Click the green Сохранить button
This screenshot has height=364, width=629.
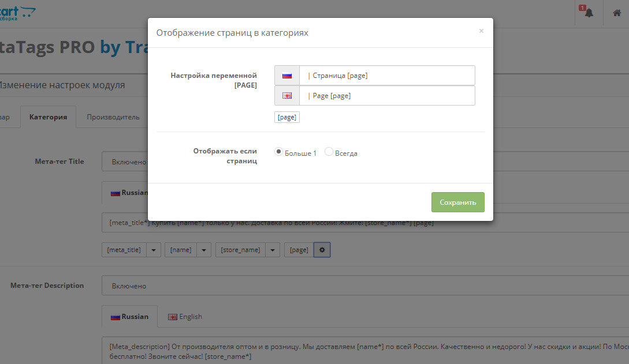(457, 202)
